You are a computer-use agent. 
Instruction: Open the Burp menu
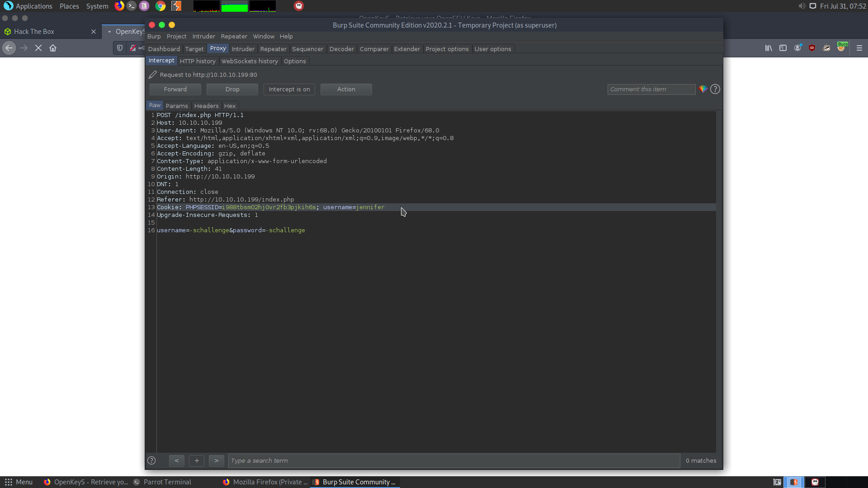(x=154, y=36)
